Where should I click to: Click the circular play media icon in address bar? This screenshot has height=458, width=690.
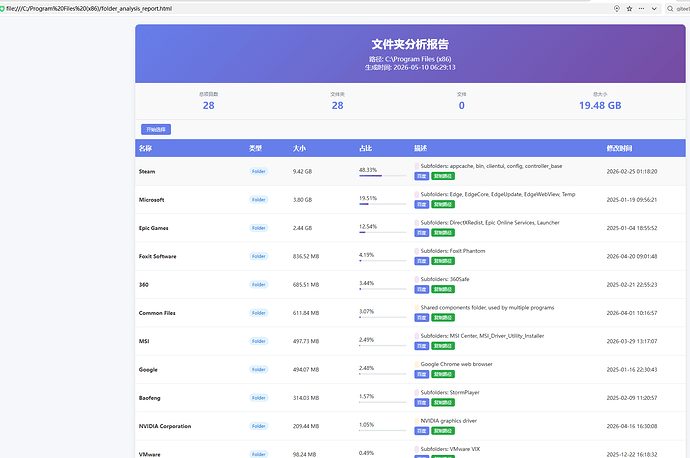pyautogui.click(x=617, y=8)
